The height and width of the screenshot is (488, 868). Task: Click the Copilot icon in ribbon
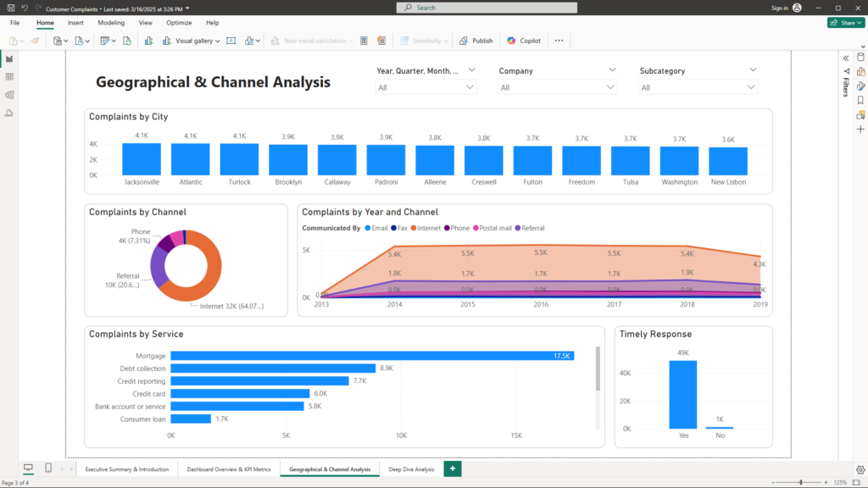tap(511, 41)
